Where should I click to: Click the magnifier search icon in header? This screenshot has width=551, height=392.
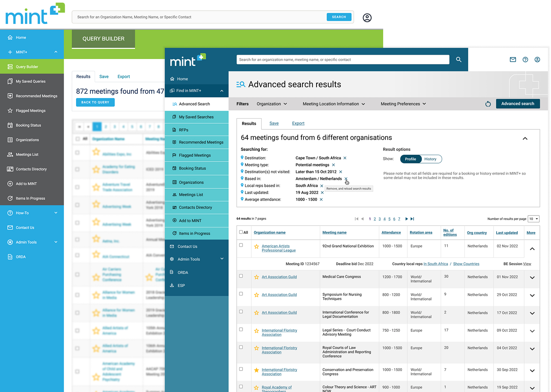[459, 60]
